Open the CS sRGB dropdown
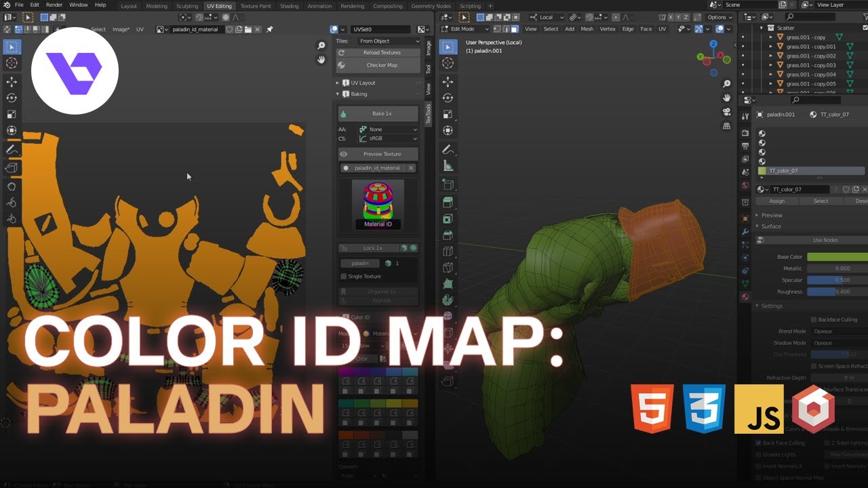 click(x=389, y=138)
